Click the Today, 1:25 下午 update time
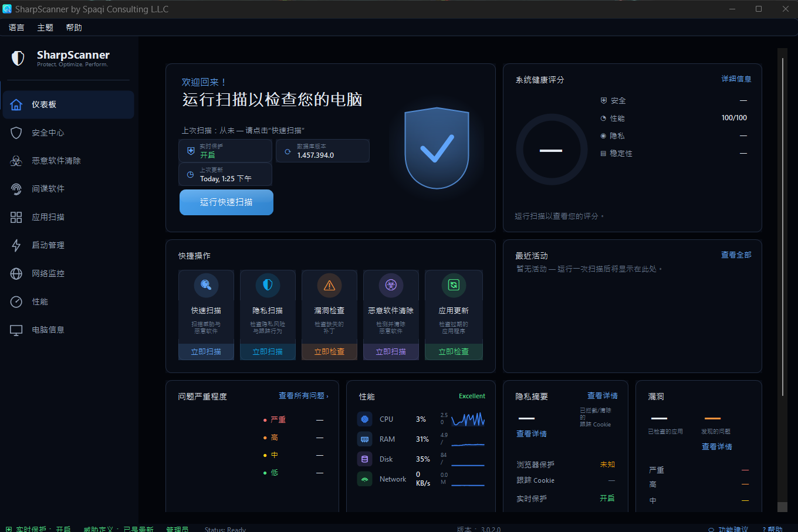798x532 pixels. 226,179
